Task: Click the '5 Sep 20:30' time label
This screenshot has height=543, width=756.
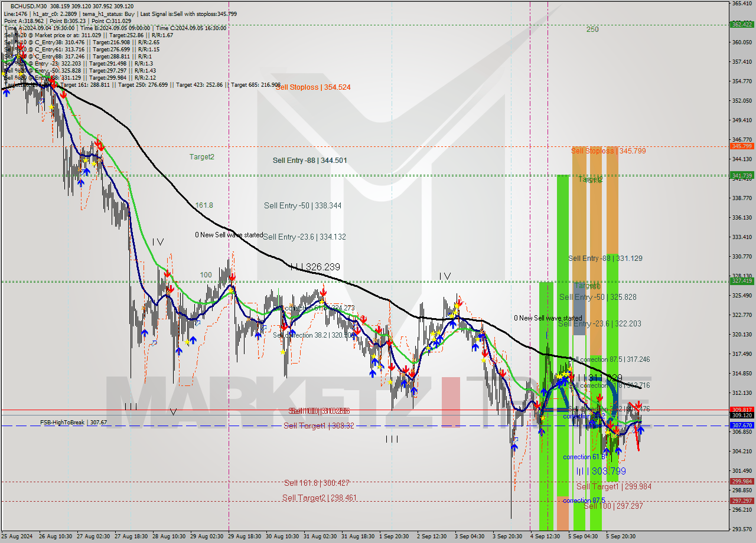Action: pos(620,537)
